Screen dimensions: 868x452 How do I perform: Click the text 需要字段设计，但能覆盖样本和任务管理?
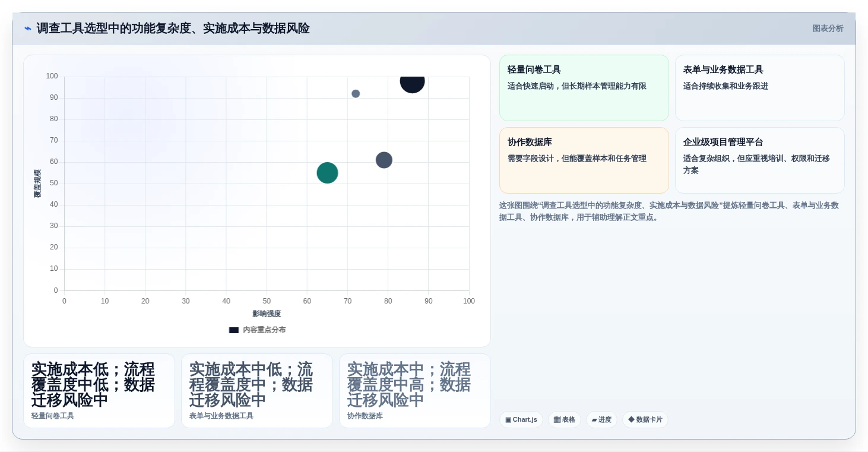(x=577, y=159)
